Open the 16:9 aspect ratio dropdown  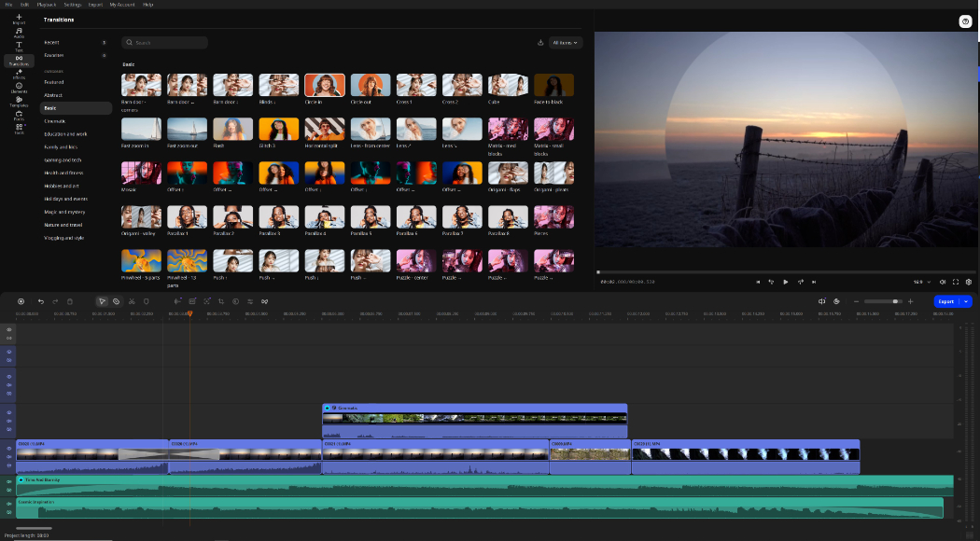(x=922, y=282)
